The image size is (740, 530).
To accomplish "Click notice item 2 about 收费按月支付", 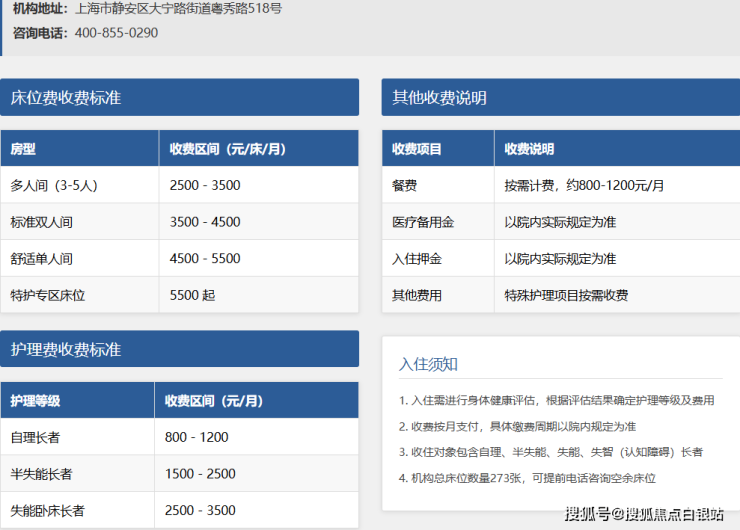I will pyautogui.click(x=517, y=427).
